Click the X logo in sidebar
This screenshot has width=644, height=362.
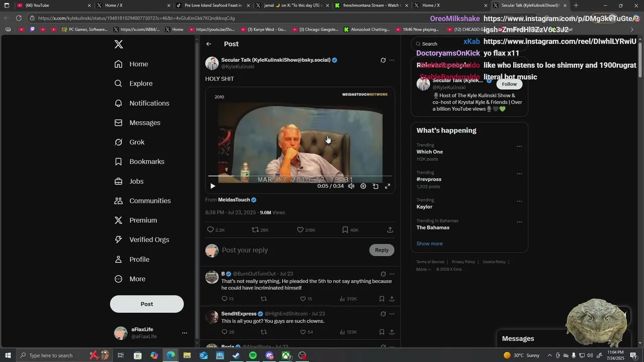coord(119,44)
